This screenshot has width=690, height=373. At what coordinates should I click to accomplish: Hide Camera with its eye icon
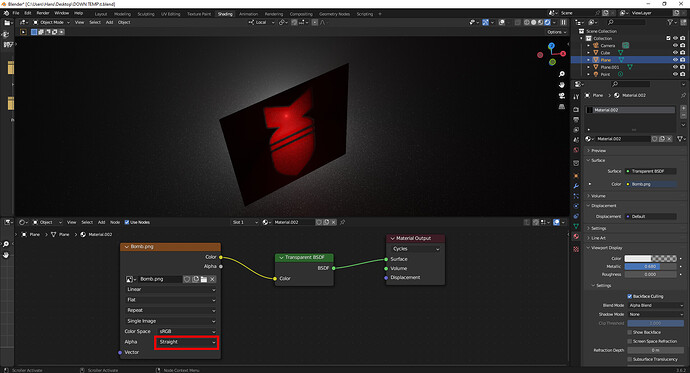click(x=675, y=45)
